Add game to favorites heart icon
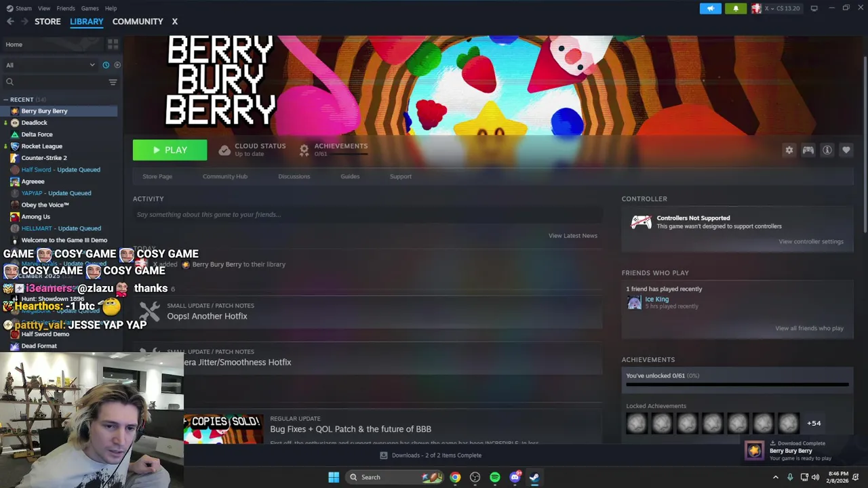 [x=846, y=150]
